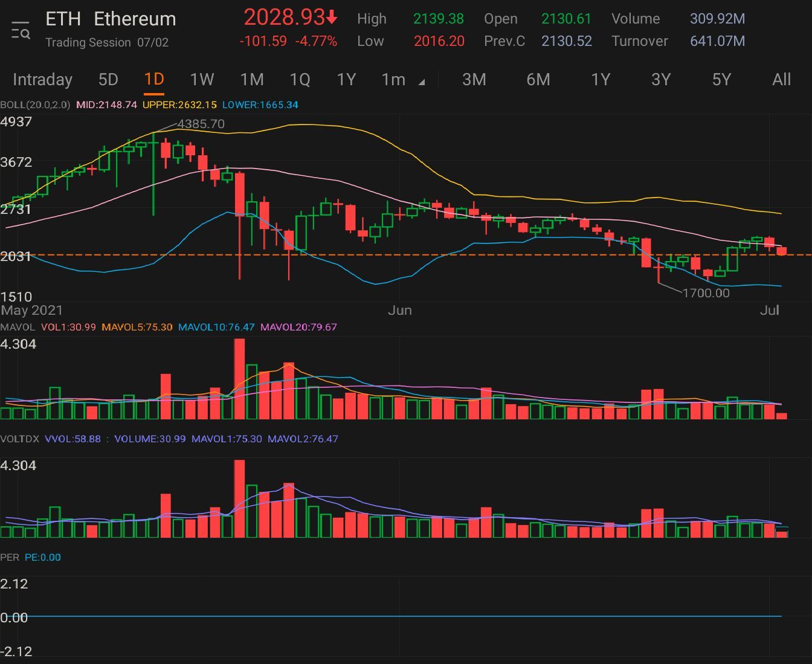812x664 pixels.
Task: Click the Open value 2130.61
Action: point(566,19)
